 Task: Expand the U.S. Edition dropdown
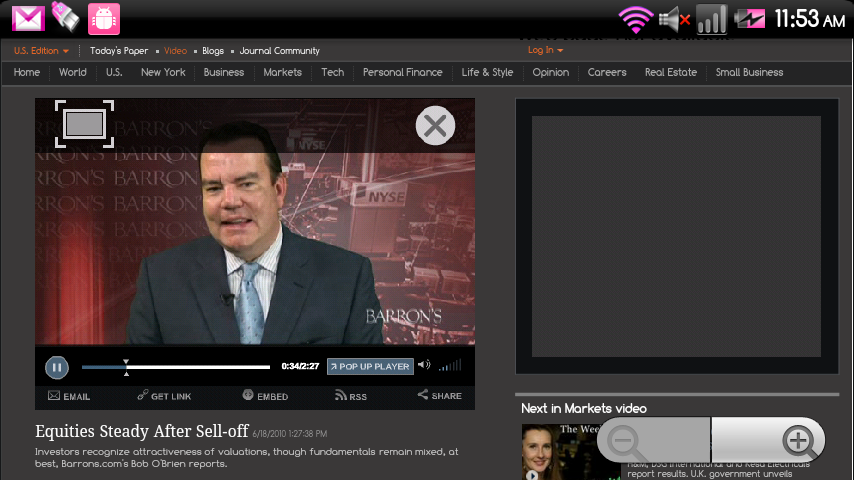(x=41, y=51)
